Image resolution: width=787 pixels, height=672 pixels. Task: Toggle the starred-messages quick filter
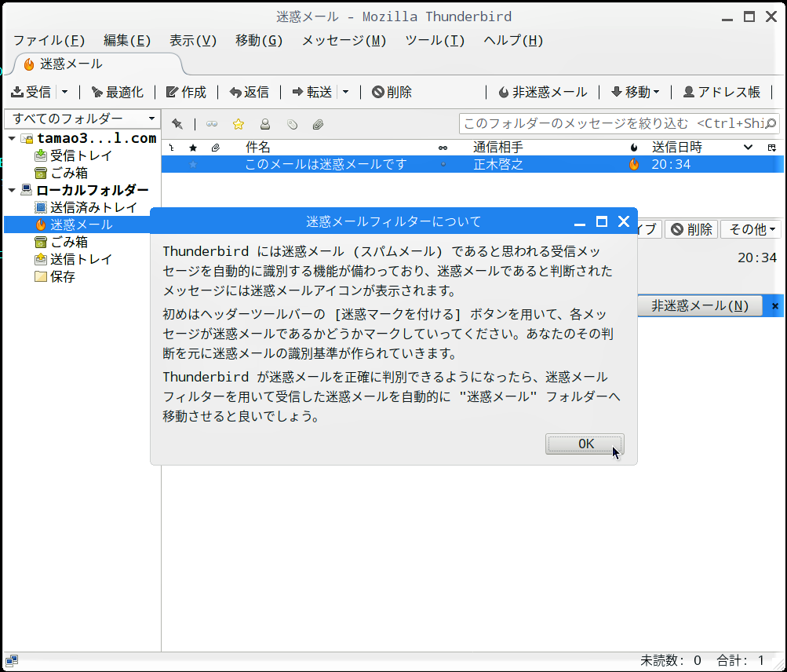click(x=239, y=124)
